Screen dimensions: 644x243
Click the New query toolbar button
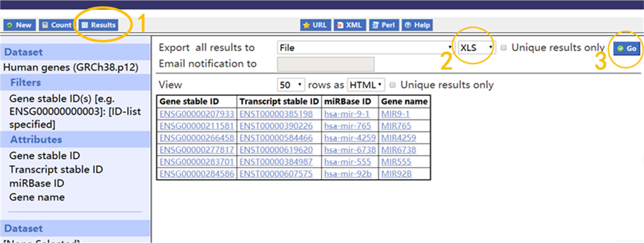click(x=19, y=25)
